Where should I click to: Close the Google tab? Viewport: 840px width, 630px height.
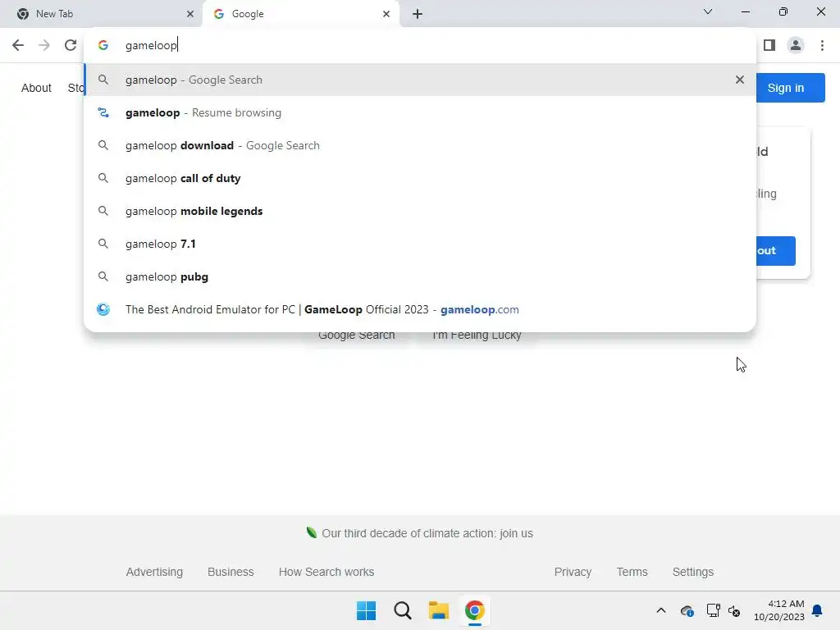pyautogui.click(x=386, y=14)
